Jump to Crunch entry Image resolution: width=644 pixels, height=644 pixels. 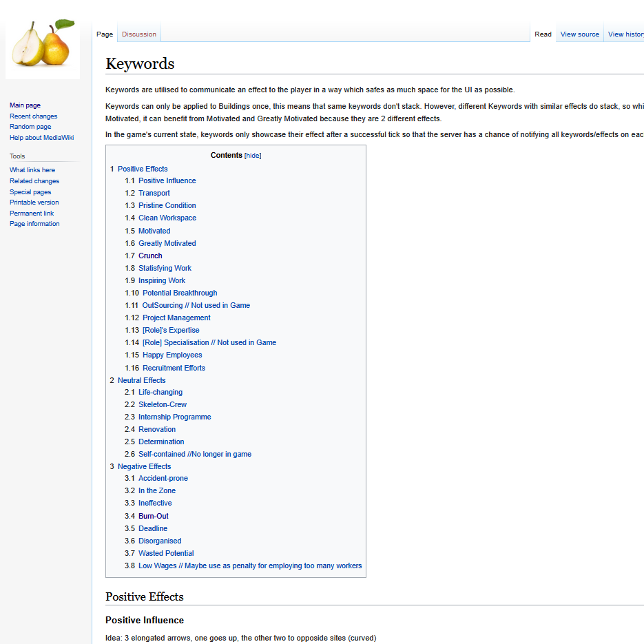pyautogui.click(x=150, y=256)
